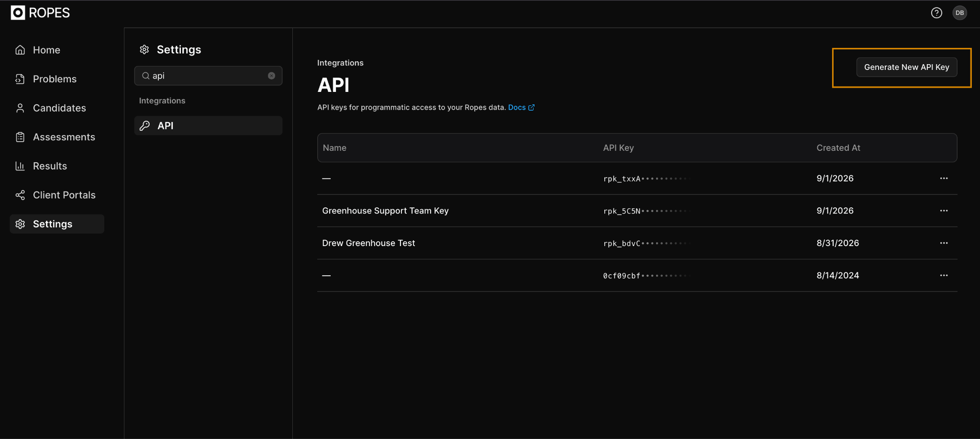Open Client Portals
The image size is (980, 439).
tap(57, 195)
